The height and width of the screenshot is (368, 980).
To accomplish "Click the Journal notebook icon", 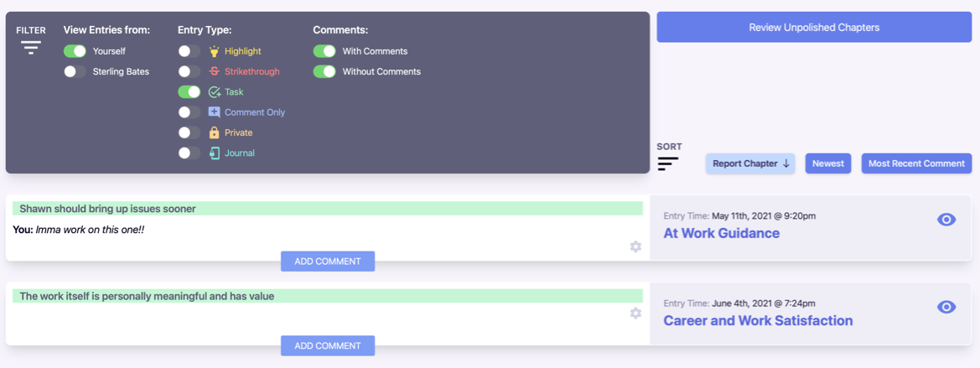I will (214, 153).
